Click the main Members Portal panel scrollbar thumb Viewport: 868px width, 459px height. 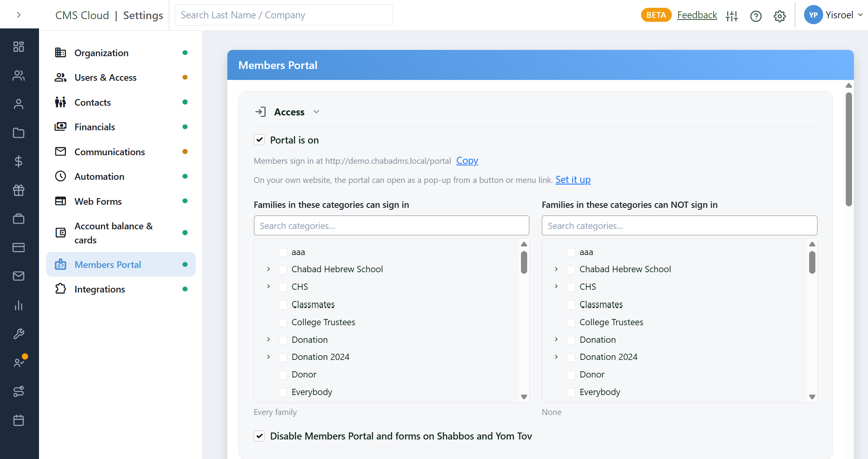(x=849, y=149)
